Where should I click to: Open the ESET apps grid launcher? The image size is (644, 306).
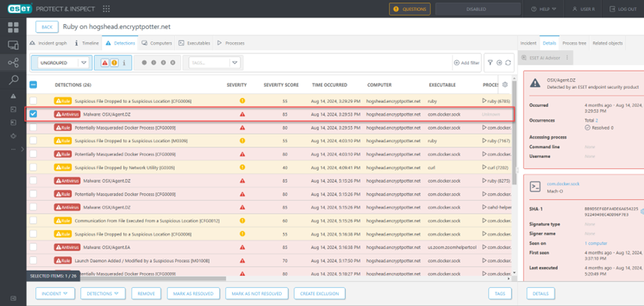click(x=106, y=9)
